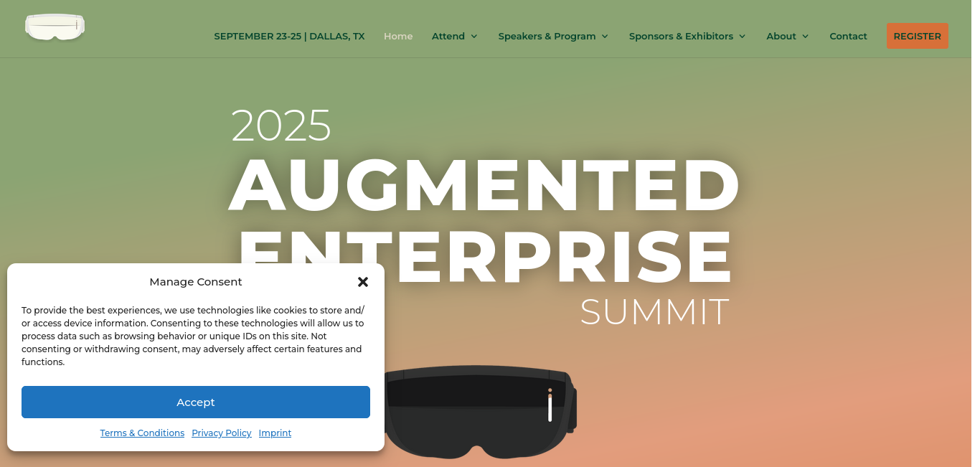This screenshot has width=980, height=467.
Task: Accept the cookie consent
Action: [196, 402]
